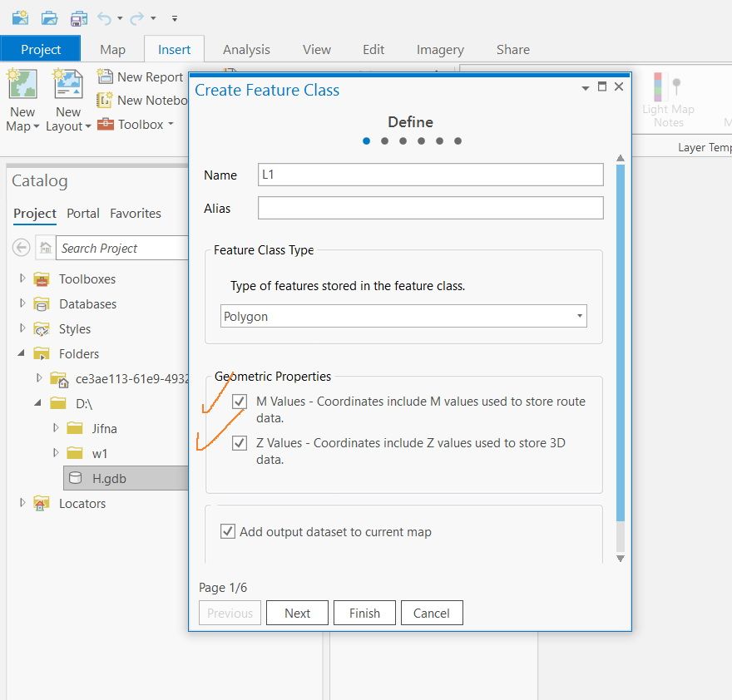Click the New Project icon in quick access
The height and width of the screenshot is (700, 732).
(20, 18)
